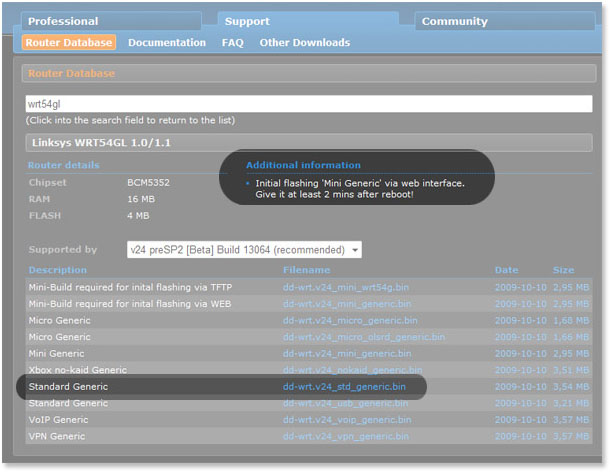Screen dimensions: 610x472
Task: Download dd-wrt.v24_nokaid_generic.bin
Action: 352,370
